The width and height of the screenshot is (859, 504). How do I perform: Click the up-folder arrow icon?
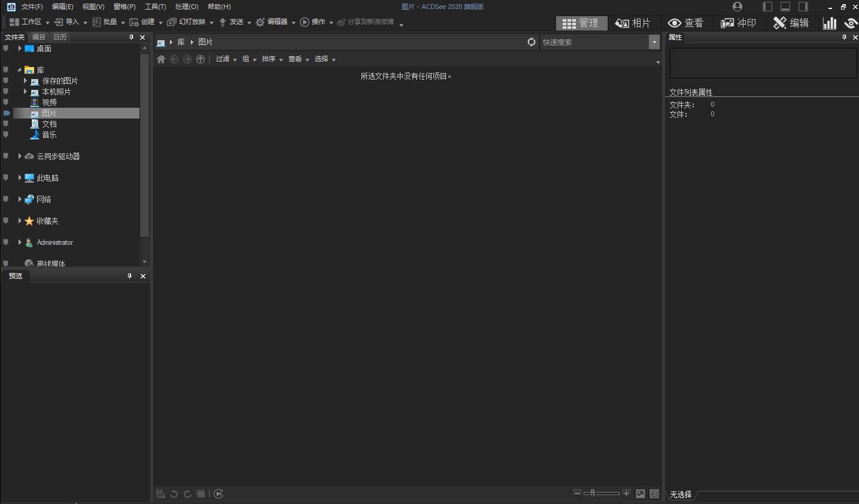point(201,59)
